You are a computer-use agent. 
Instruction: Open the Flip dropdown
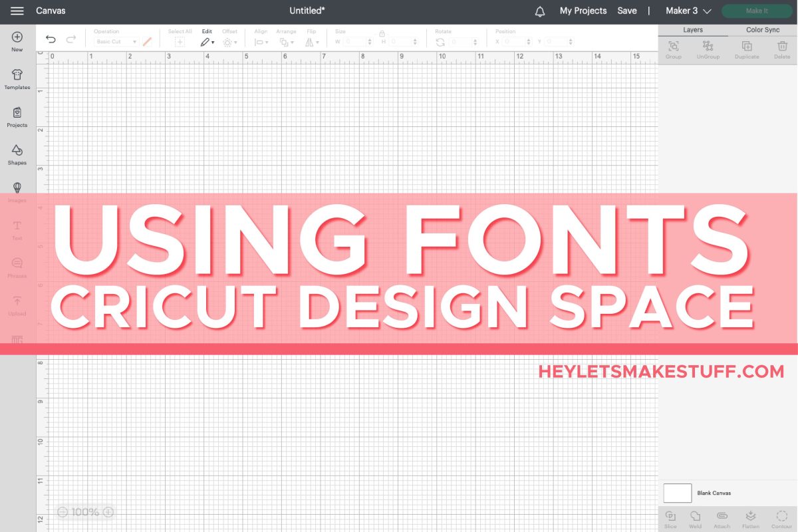pyautogui.click(x=312, y=38)
